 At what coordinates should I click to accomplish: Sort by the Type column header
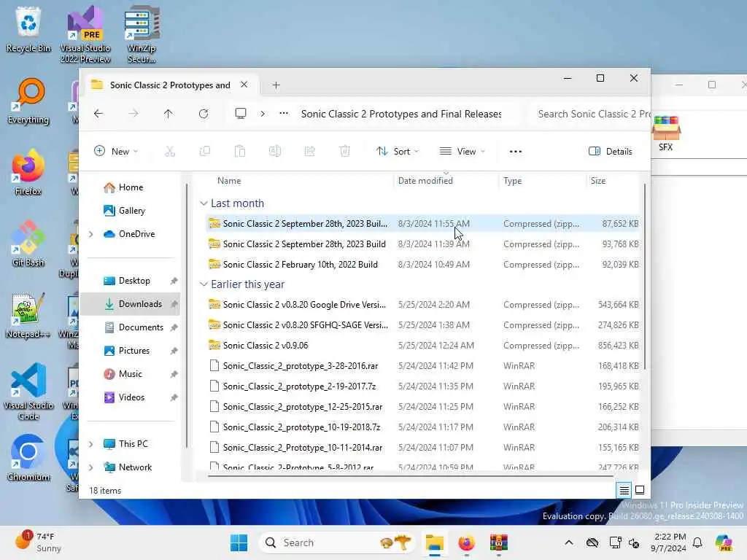[x=542, y=181]
